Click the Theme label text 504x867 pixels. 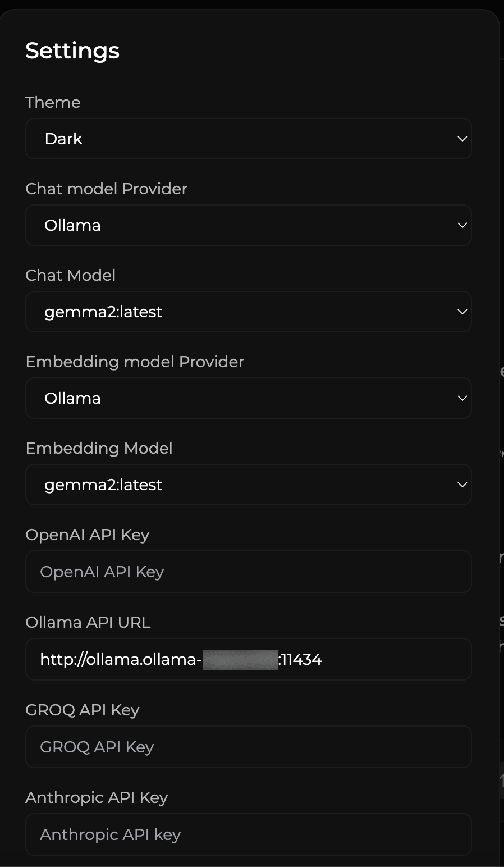53,102
